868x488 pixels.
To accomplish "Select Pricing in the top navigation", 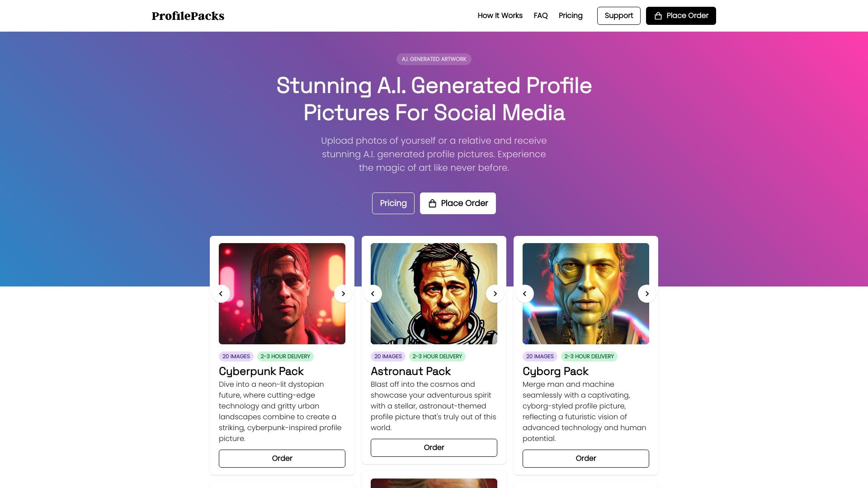I will point(571,15).
